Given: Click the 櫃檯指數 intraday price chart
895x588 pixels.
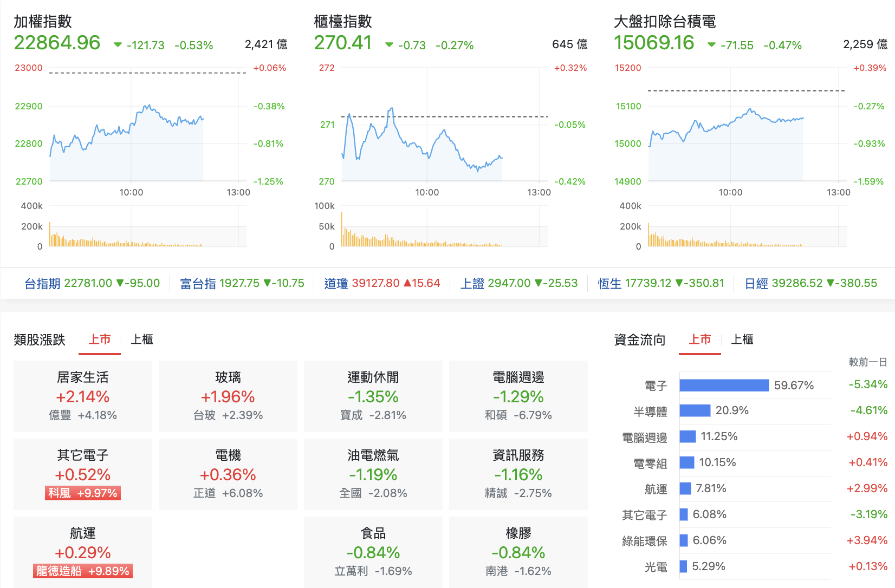Looking at the screenshot, I should (444, 125).
